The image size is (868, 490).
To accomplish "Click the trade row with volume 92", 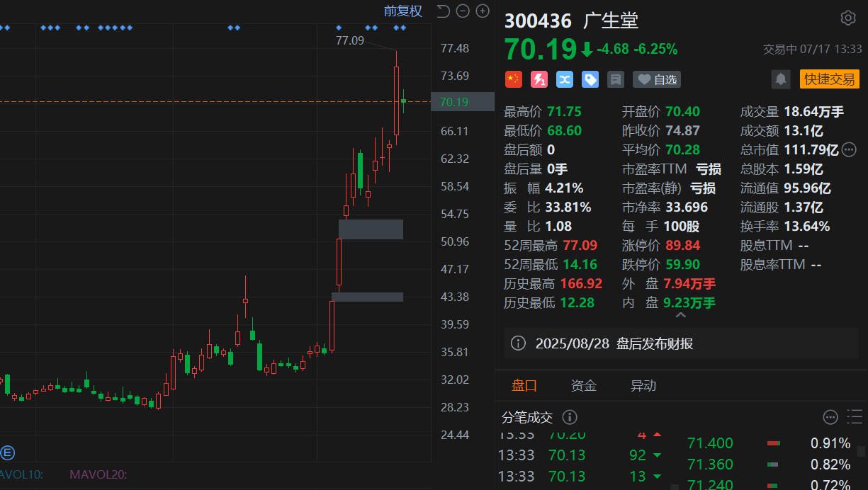I will tap(581, 455).
